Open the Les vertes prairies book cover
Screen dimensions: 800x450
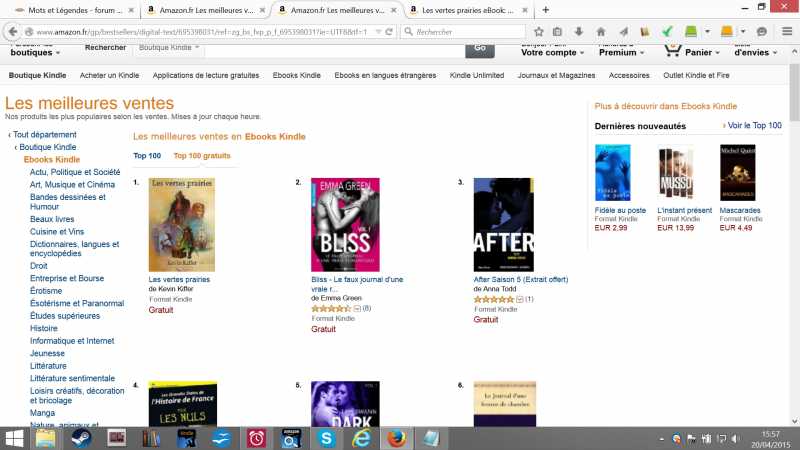[x=182, y=224]
